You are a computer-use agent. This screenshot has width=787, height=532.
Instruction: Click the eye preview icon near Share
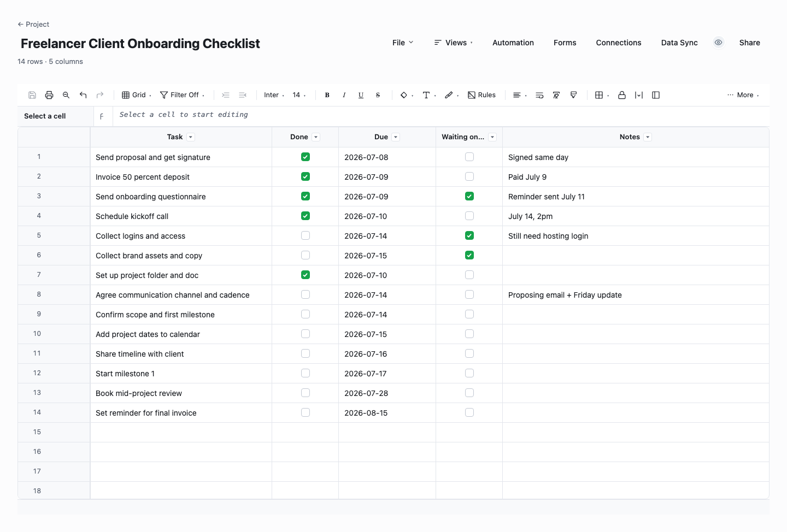(719, 43)
